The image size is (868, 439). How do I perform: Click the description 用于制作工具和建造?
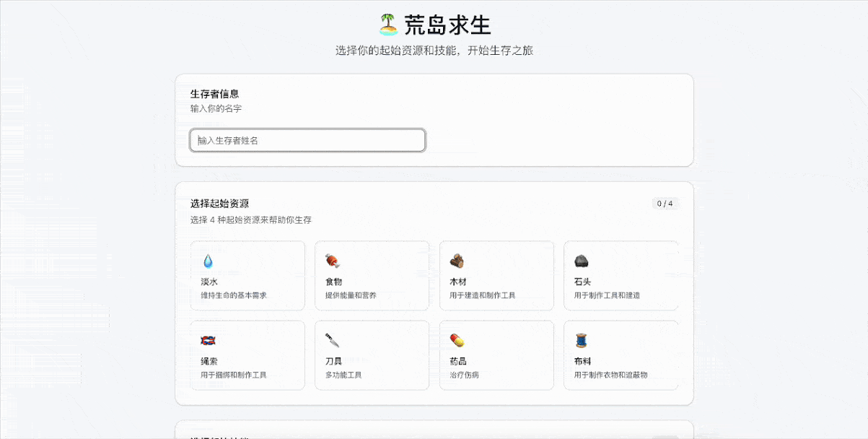[x=608, y=295]
